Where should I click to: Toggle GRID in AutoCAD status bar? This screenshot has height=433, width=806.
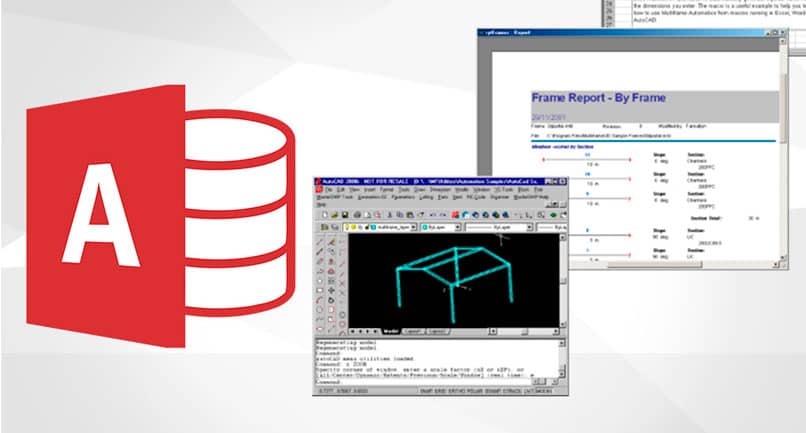pyautogui.click(x=441, y=391)
